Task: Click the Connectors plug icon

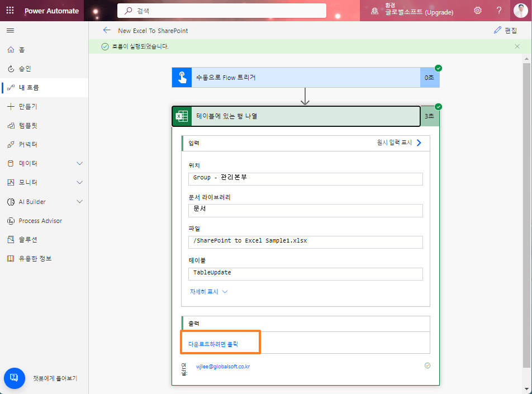Action: (11, 145)
